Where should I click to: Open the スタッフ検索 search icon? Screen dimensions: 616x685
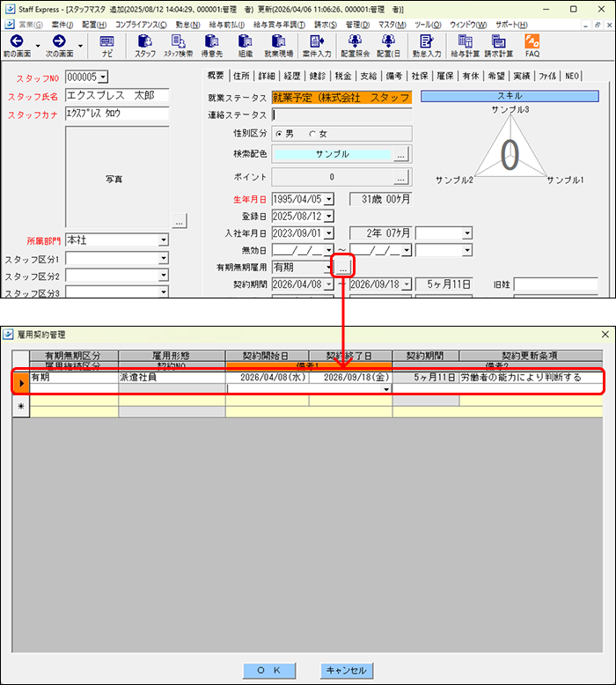[x=178, y=46]
